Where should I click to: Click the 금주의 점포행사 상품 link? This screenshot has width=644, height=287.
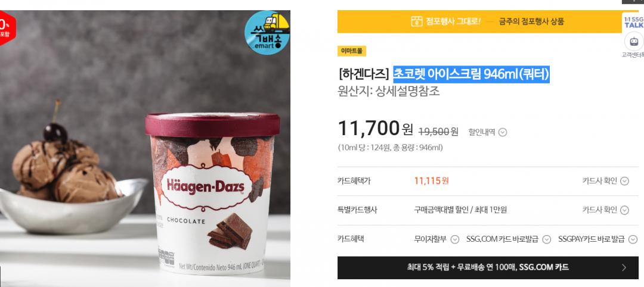pos(531,21)
